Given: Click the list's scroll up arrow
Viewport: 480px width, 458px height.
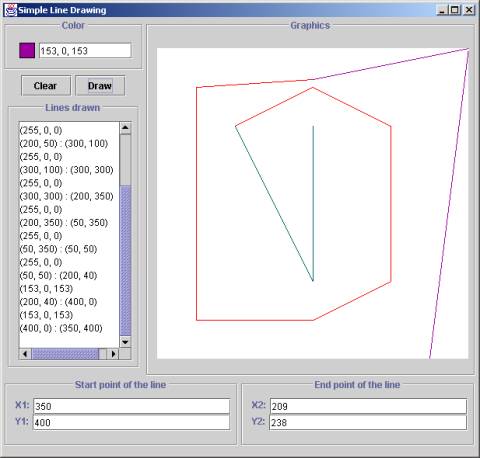Looking at the screenshot, I should pos(125,128).
